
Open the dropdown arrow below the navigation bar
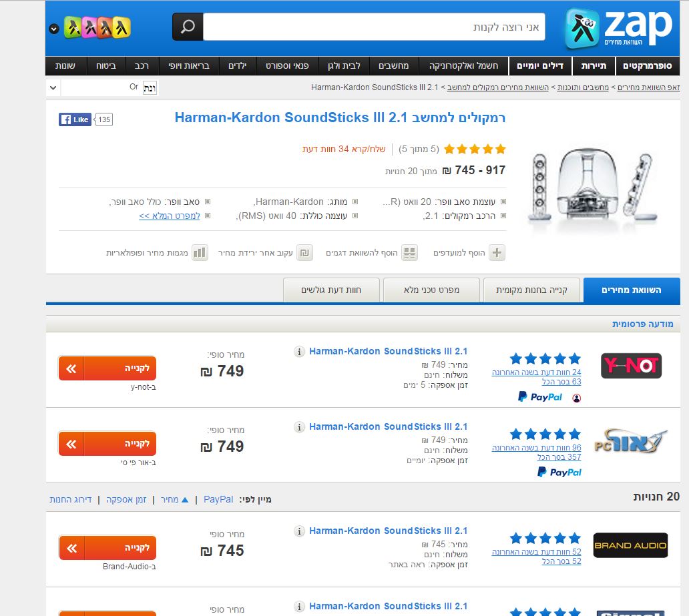[53, 87]
